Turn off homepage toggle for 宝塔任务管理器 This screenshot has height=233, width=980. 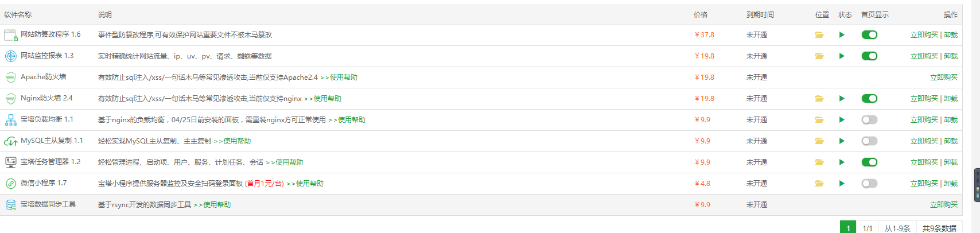point(869,162)
